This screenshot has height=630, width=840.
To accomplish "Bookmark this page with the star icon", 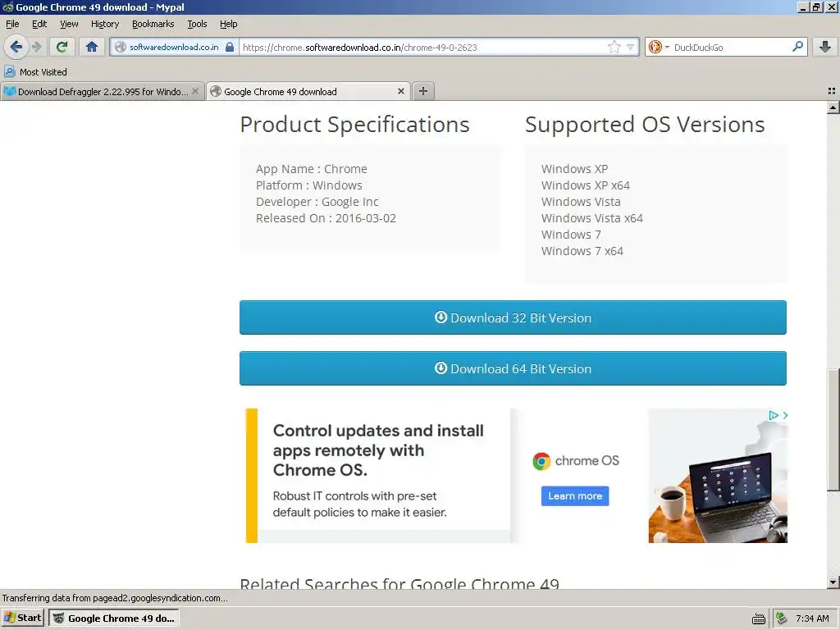I will pos(614,47).
